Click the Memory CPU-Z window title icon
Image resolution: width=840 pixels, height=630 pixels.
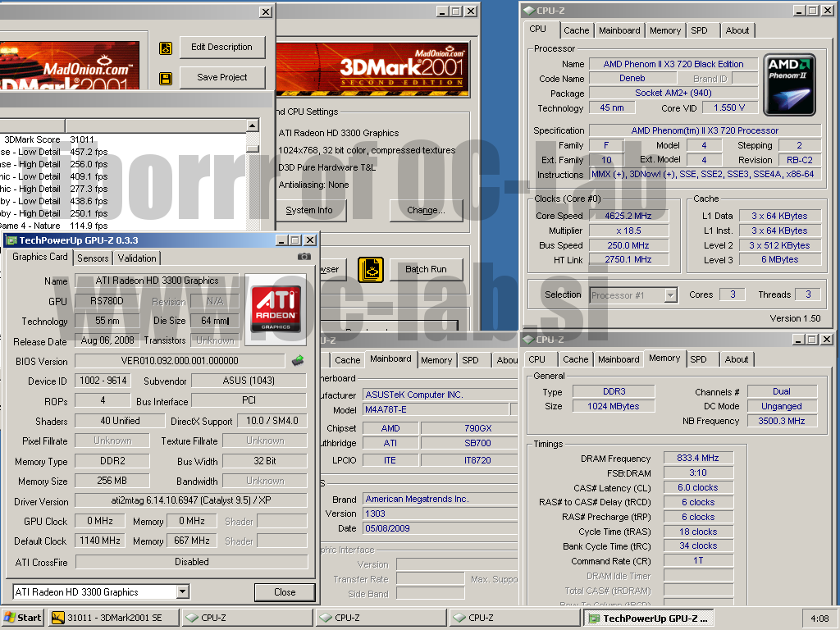coord(528,339)
